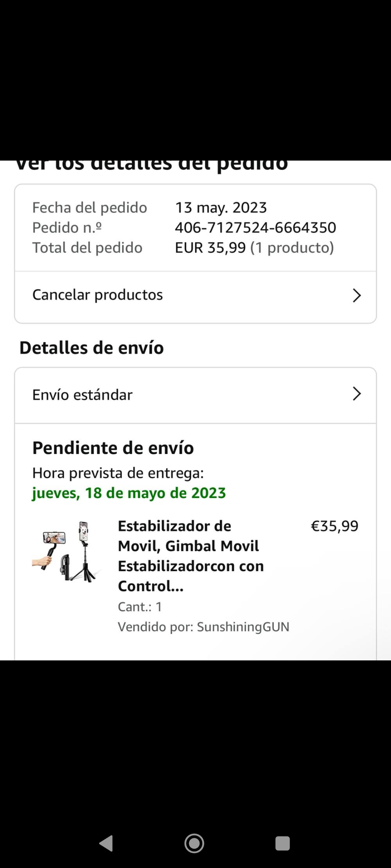Select the Envío estándar row label

pyautogui.click(x=83, y=395)
